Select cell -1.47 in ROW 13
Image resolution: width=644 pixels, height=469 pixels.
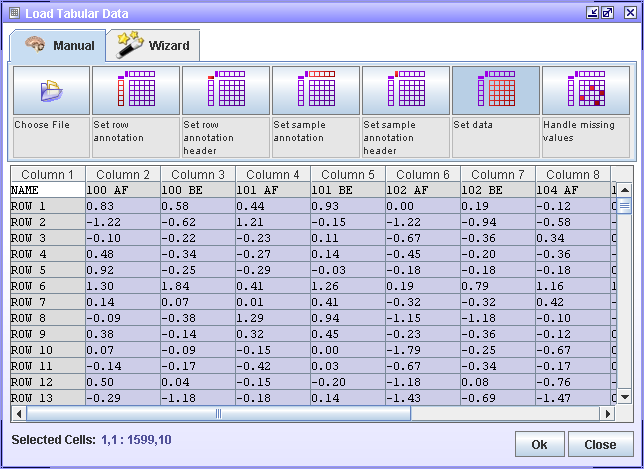(573, 398)
